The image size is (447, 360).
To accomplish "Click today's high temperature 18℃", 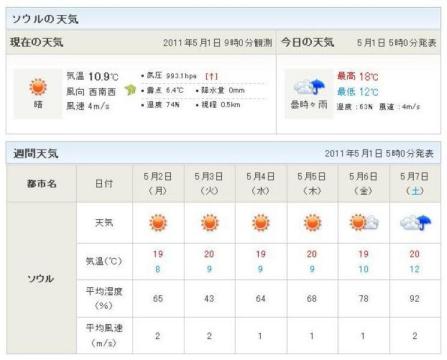I will (x=368, y=77).
